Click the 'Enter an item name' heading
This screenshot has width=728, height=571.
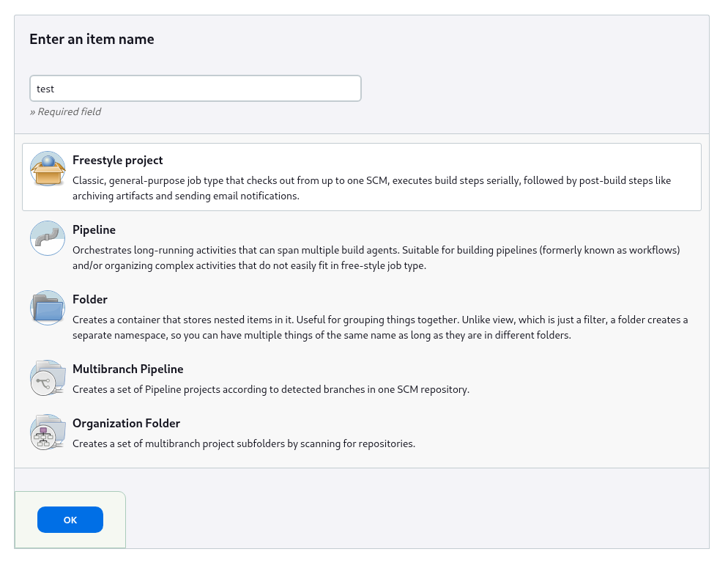pyautogui.click(x=92, y=40)
